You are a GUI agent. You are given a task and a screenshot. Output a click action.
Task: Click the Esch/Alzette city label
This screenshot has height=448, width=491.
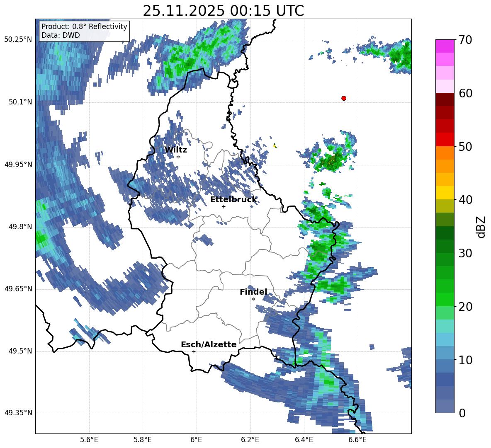point(209,344)
